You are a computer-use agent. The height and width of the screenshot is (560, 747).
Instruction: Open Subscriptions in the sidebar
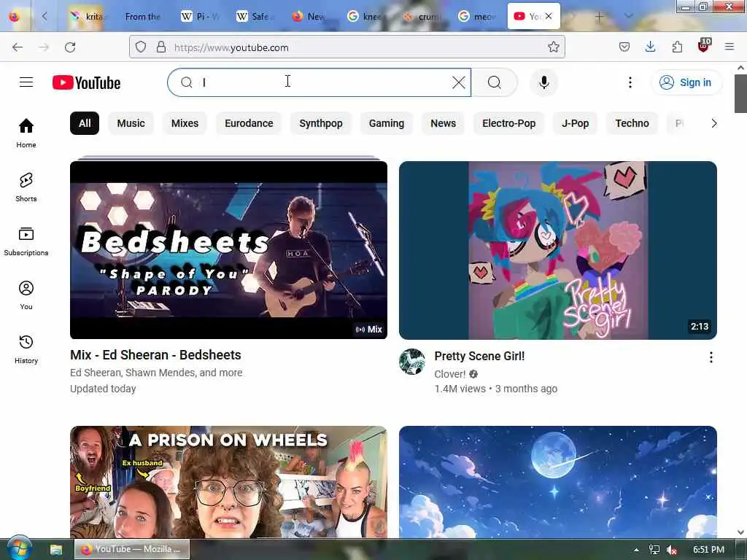click(26, 241)
